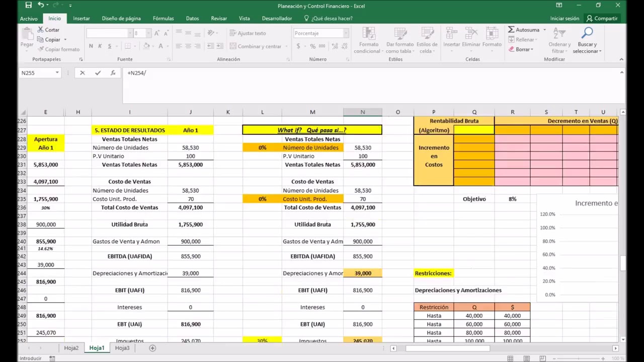The height and width of the screenshot is (362, 644).
Task: Open the Portapapeles dialog launcher
Action: (81, 59)
